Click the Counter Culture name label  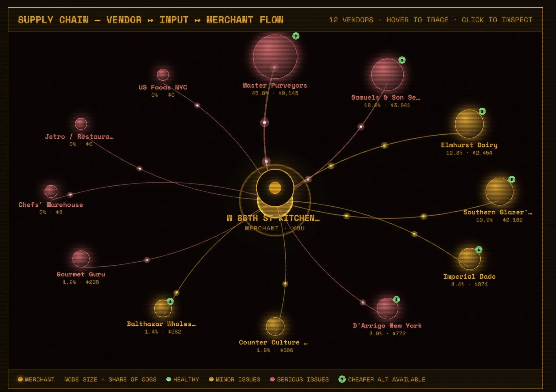273,342
